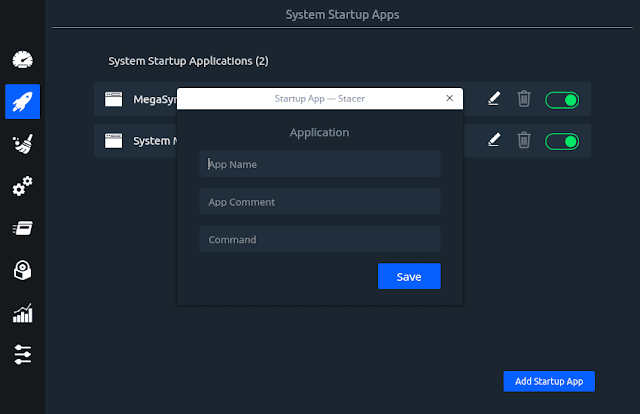Close the Startup App dialog
640x414 pixels.
pos(450,98)
